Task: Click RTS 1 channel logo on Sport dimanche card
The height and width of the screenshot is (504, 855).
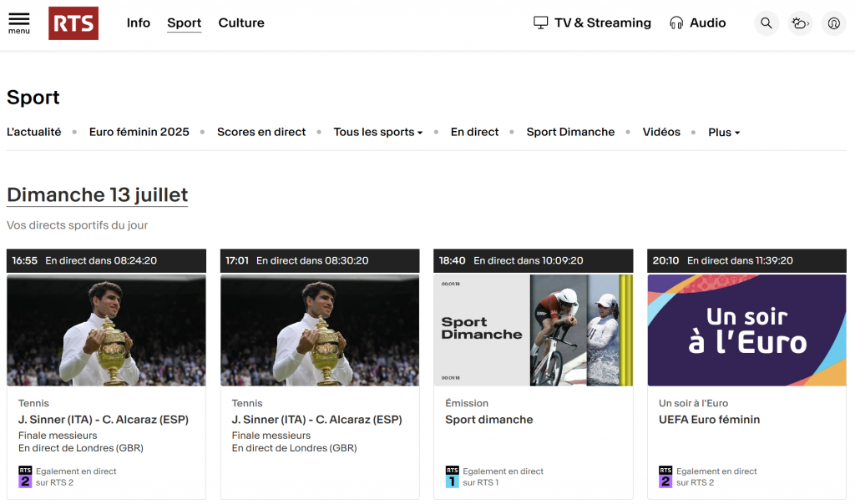Action: tap(452, 476)
